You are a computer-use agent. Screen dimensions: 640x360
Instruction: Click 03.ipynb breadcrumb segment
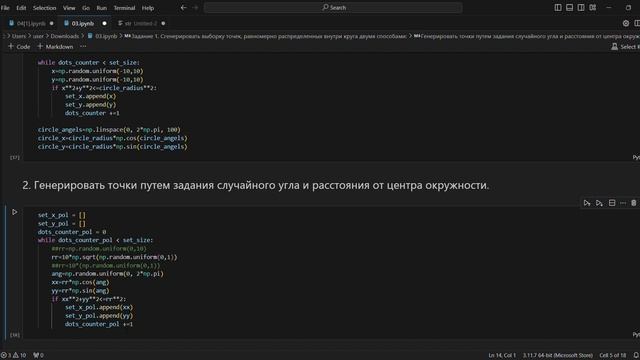pos(102,36)
